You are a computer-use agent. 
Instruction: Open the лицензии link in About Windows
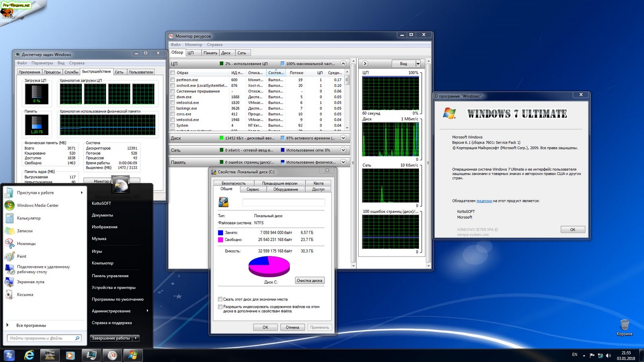[484, 201]
